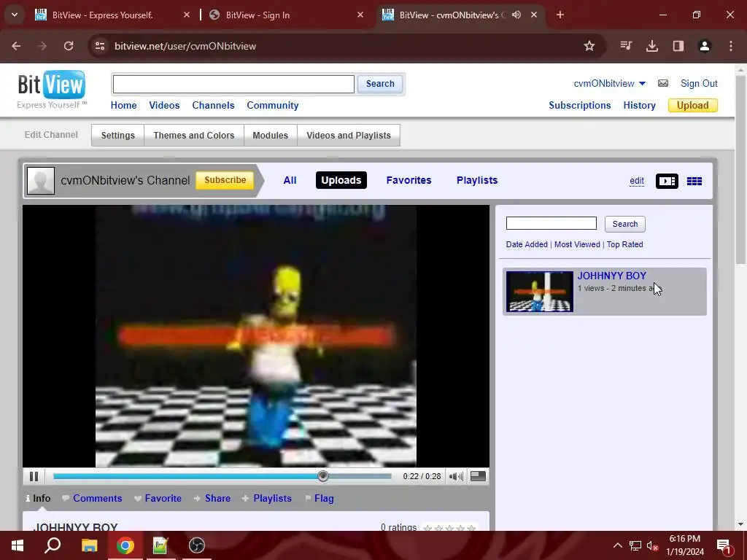Sort videos by Date Added
This screenshot has width=747, height=560.
point(527,244)
